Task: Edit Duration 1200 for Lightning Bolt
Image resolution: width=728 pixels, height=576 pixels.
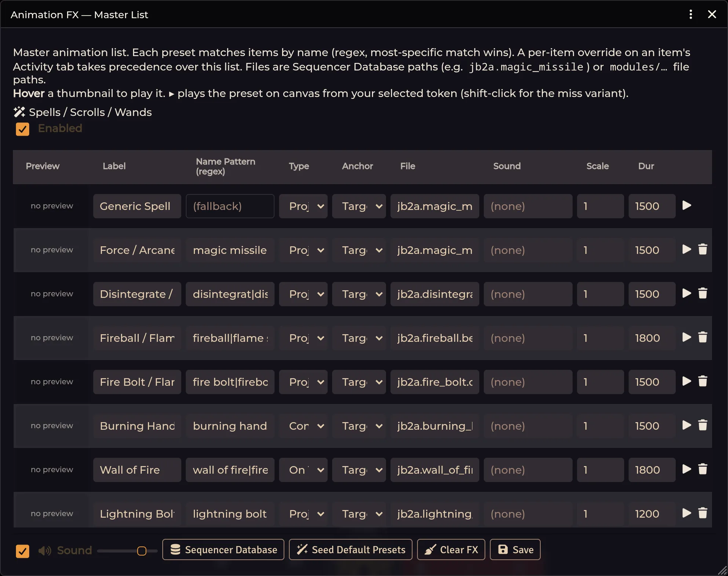Action: 652,514
